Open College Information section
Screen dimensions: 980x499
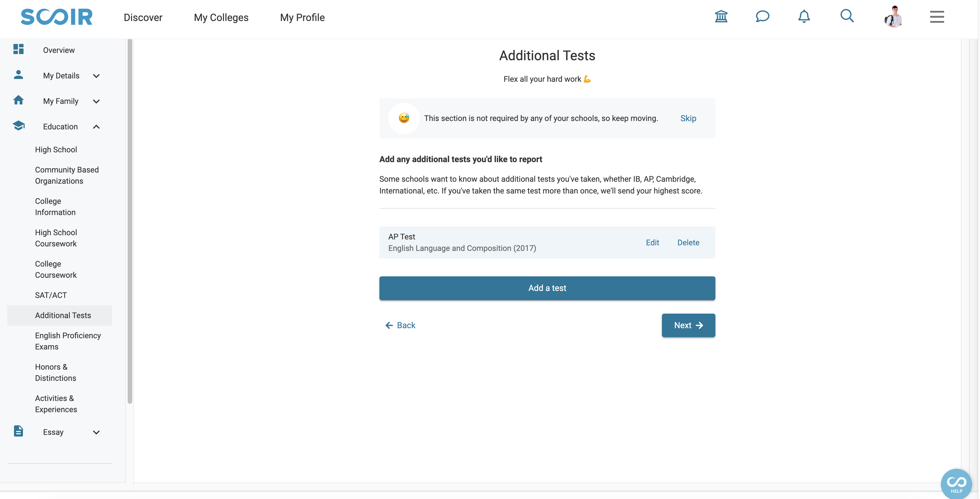click(55, 207)
